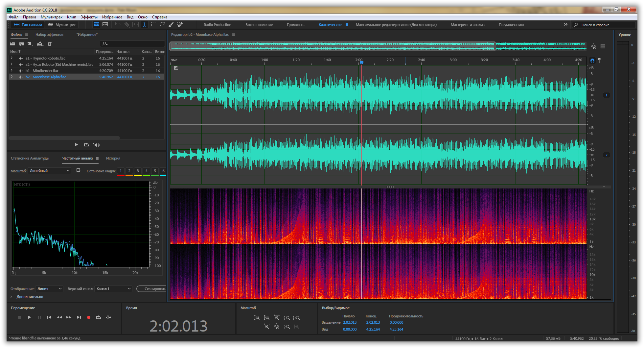Open the Верхний канал Канал 1 dropdown
This screenshot has height=348, width=644.
pyautogui.click(x=113, y=289)
